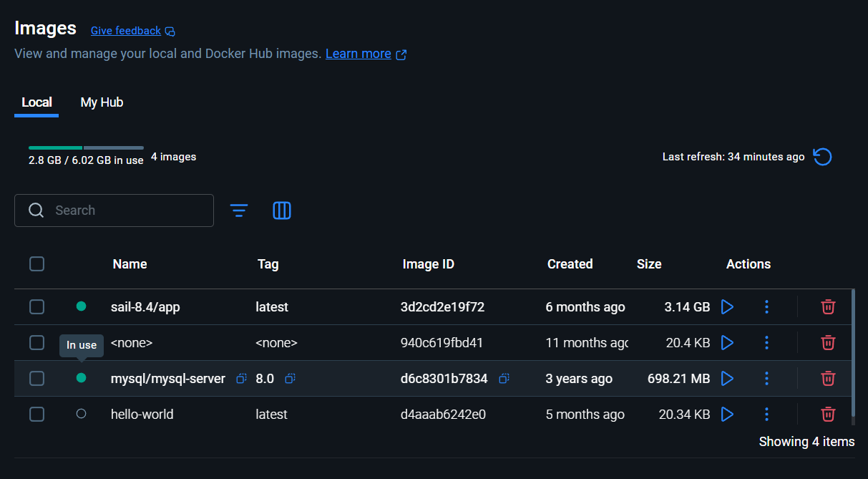The height and width of the screenshot is (479, 868).
Task: Delete the hello-world image
Action: point(828,414)
